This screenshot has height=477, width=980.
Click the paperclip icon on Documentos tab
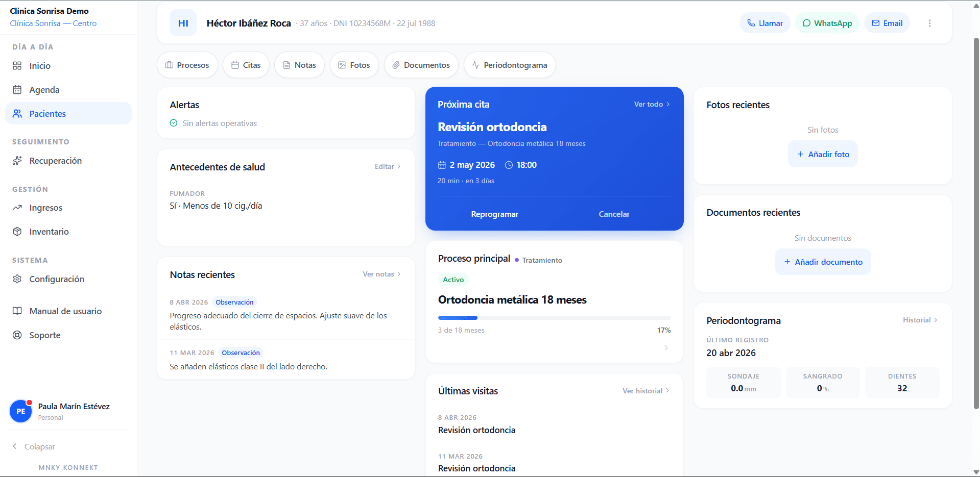tap(396, 65)
